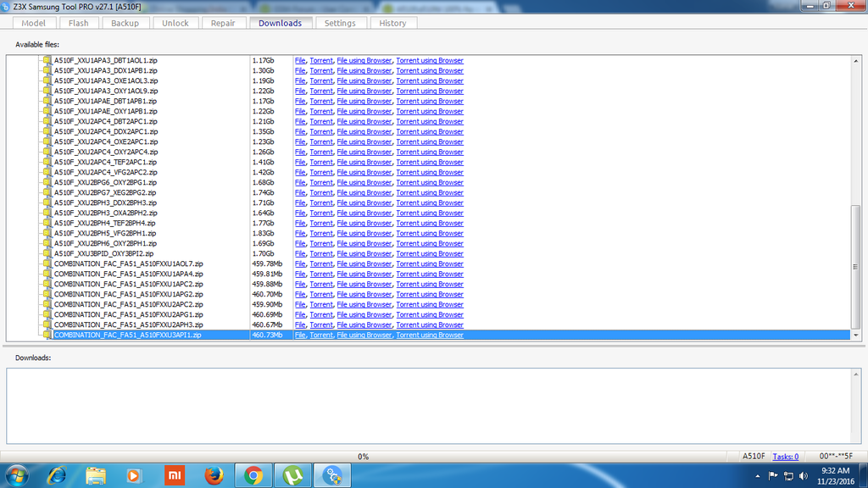Click the 00**-**5F status bar entry
Screen dimensions: 868x488
[836, 457]
